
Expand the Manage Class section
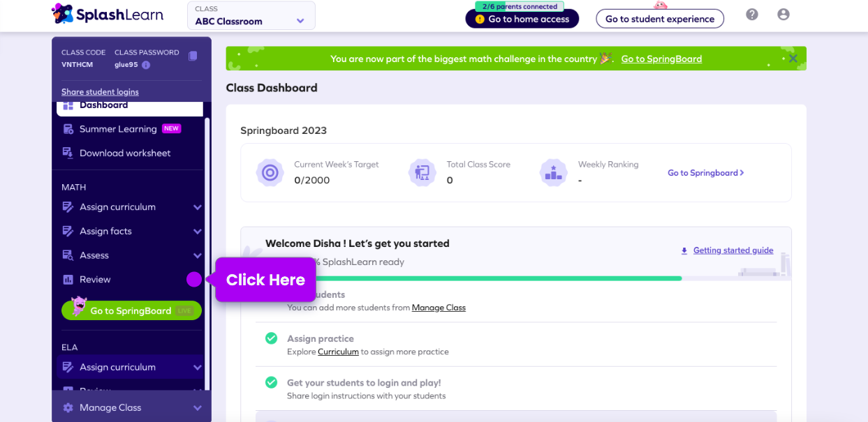197,408
